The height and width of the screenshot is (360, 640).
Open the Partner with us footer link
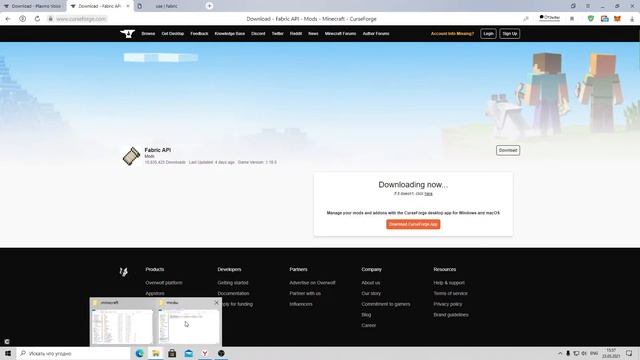pos(305,293)
